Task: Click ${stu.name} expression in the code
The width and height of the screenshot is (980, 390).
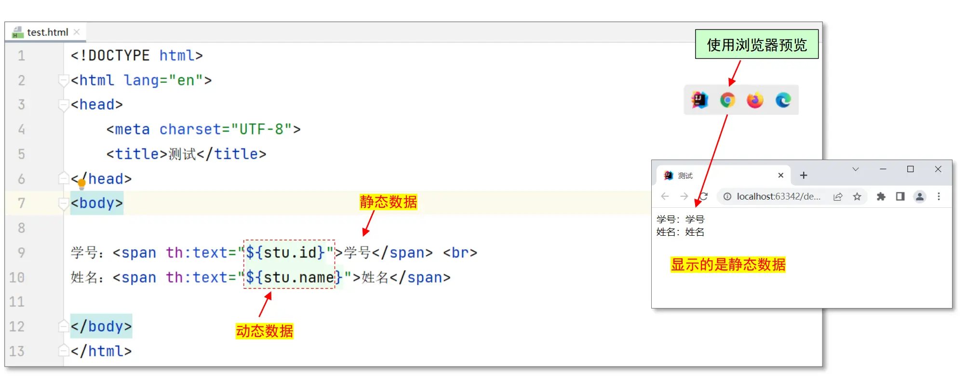Action: pyautogui.click(x=294, y=277)
